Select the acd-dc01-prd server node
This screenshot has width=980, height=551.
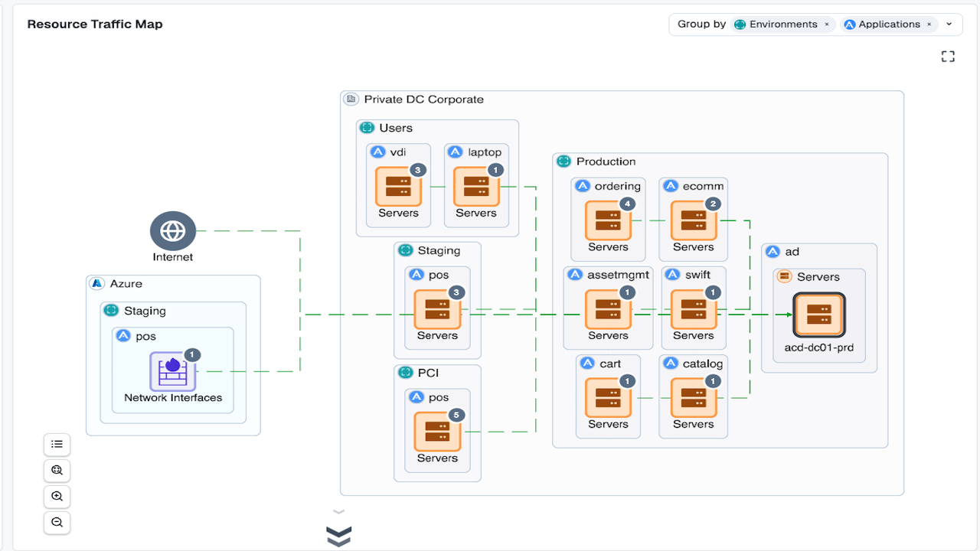click(819, 315)
